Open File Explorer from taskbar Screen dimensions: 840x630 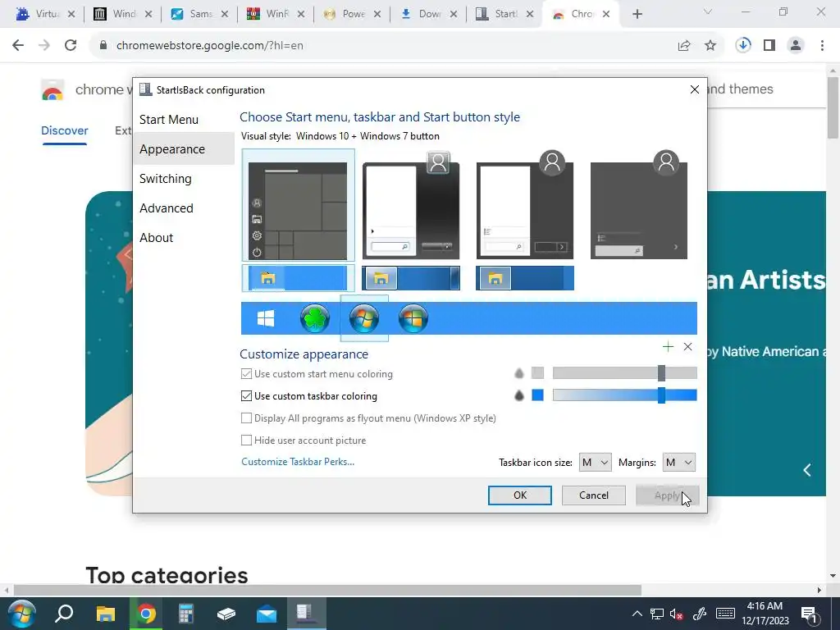[x=106, y=614]
